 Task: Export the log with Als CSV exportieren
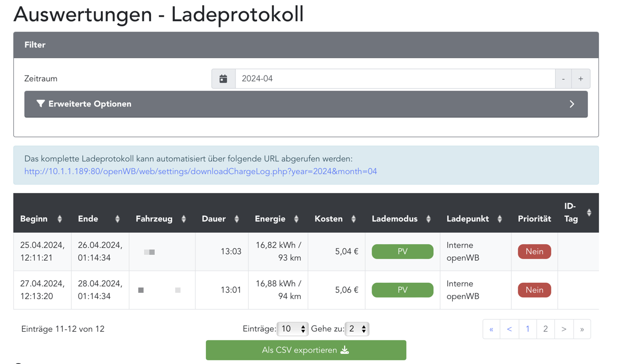click(306, 350)
